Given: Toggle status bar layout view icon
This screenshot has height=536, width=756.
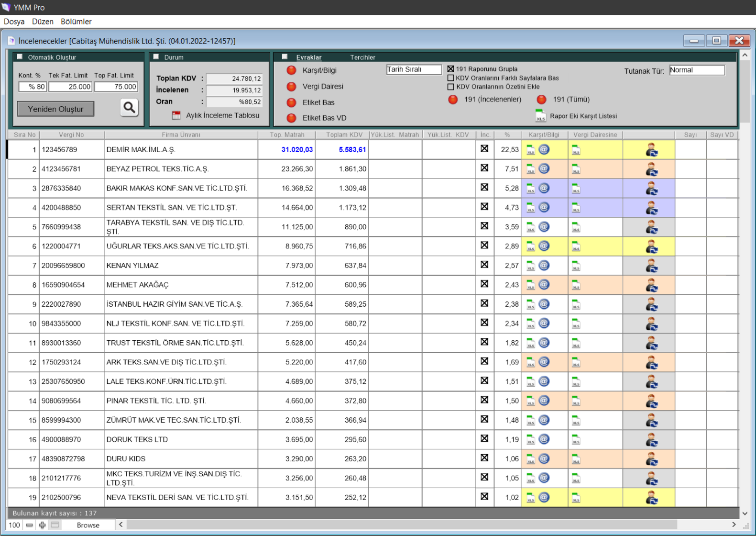Looking at the screenshot, I should pos(55,525).
